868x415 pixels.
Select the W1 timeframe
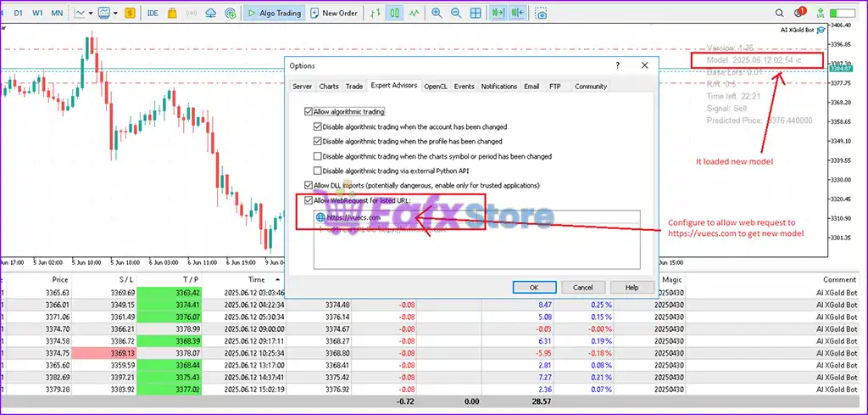pyautogui.click(x=37, y=13)
